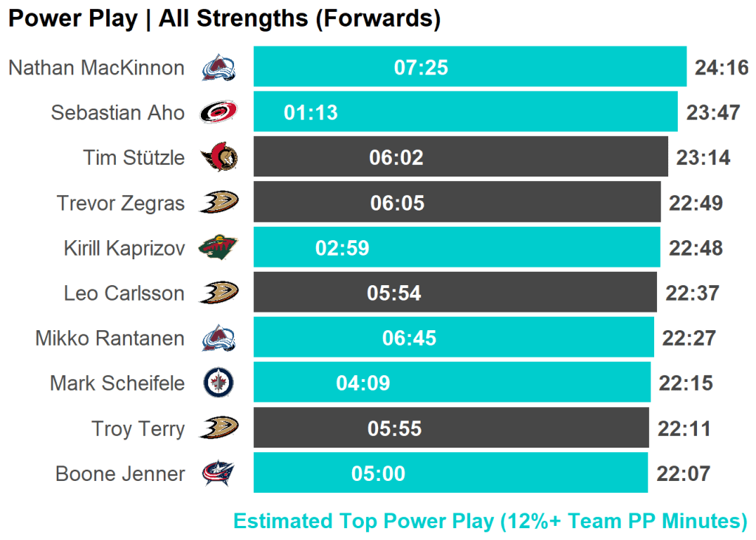This screenshot has width=756, height=540.
Task: Click the Ducks logo beside Troy Terry
Action: 219,428
